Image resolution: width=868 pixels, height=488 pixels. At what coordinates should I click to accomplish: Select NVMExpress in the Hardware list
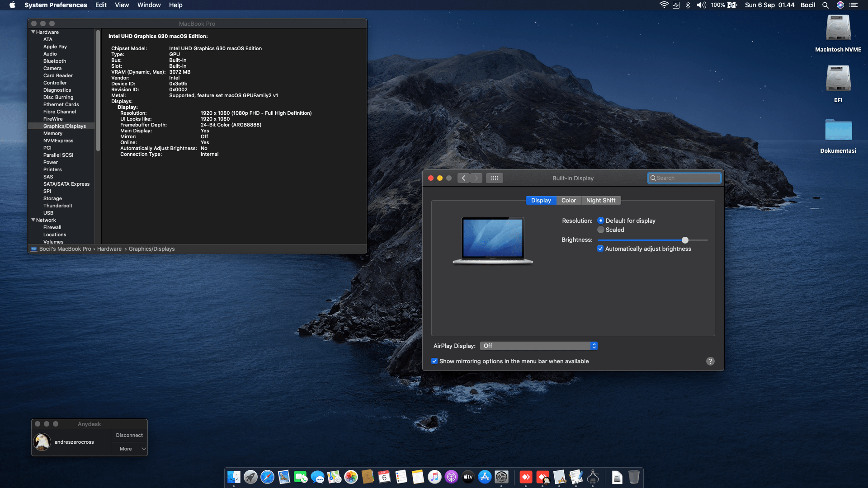pyautogui.click(x=58, y=141)
